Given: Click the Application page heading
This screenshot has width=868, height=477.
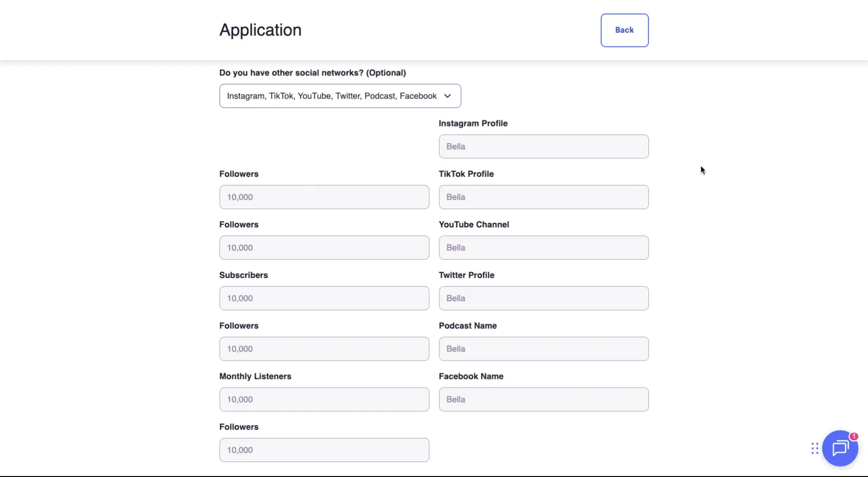Looking at the screenshot, I should coord(260,29).
